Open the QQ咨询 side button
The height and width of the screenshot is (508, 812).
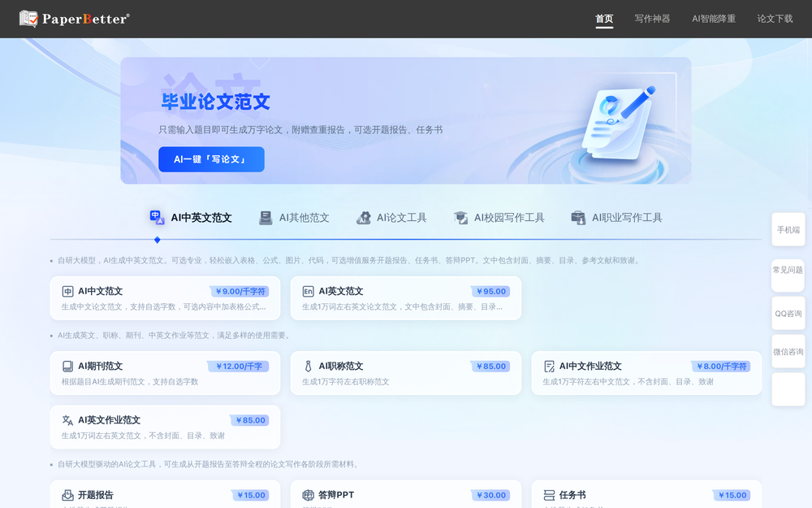point(788,313)
